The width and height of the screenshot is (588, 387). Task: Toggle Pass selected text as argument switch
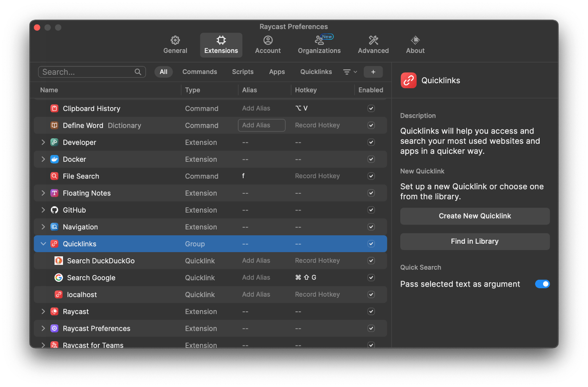(x=542, y=284)
